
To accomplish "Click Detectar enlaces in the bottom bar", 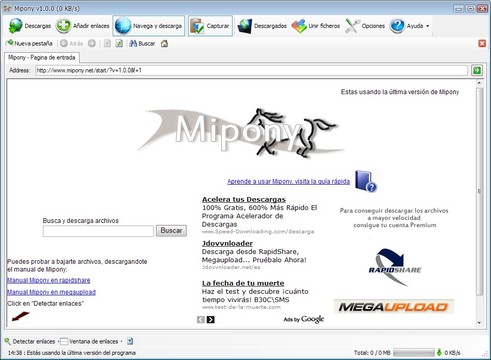I will click(x=30, y=341).
